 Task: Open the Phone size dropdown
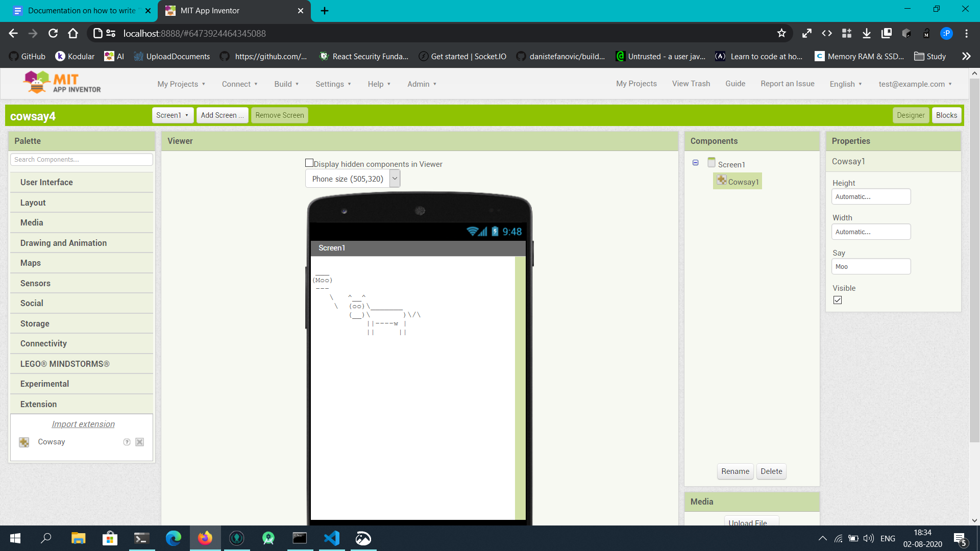[353, 179]
